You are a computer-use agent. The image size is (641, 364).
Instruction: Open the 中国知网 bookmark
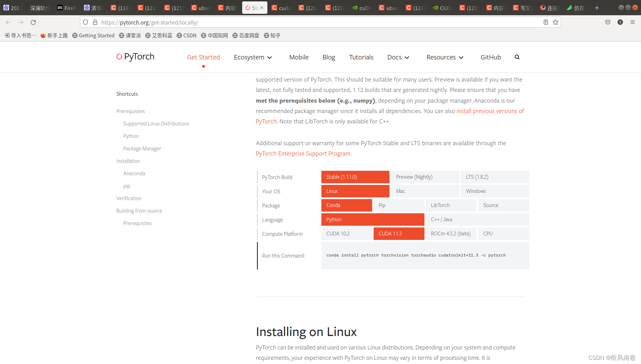[x=214, y=35]
